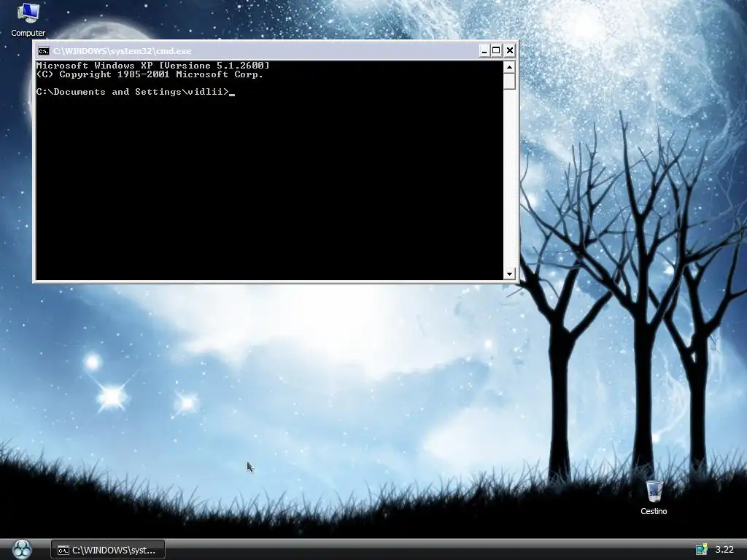This screenshot has width=747, height=560.
Task: Activate the C:\WINDOWS\syst... taskbar button
Action: 108,550
